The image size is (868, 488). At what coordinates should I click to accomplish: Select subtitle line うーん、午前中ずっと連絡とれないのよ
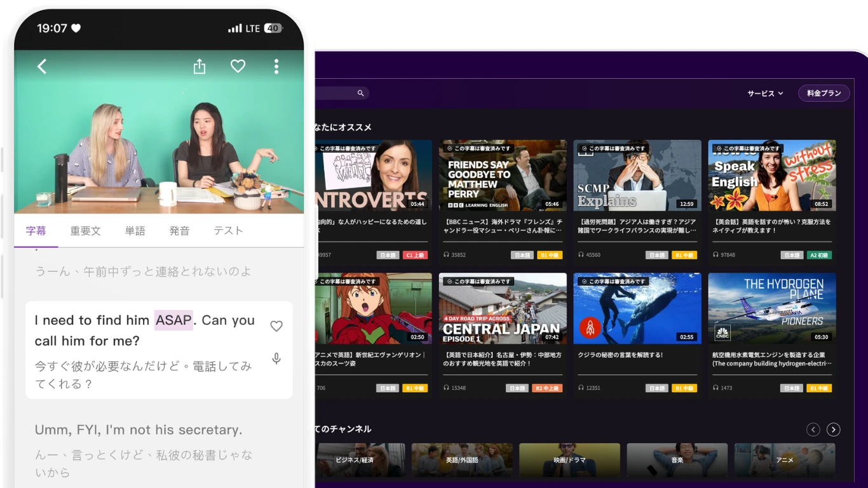(x=143, y=271)
